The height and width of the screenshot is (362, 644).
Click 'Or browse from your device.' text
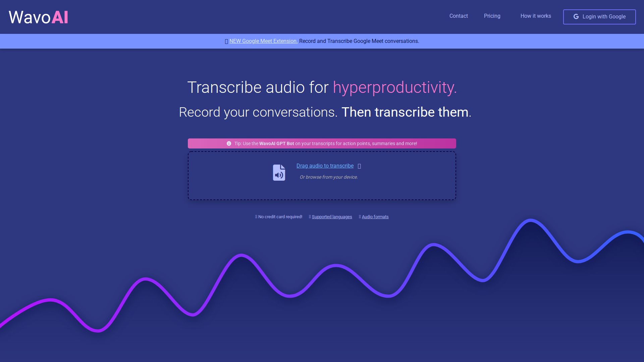point(329,177)
